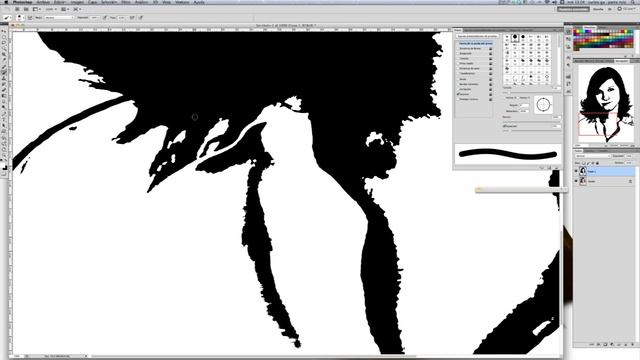
Task: Uncheck the Suavizar checkbox
Action: (x=458, y=94)
